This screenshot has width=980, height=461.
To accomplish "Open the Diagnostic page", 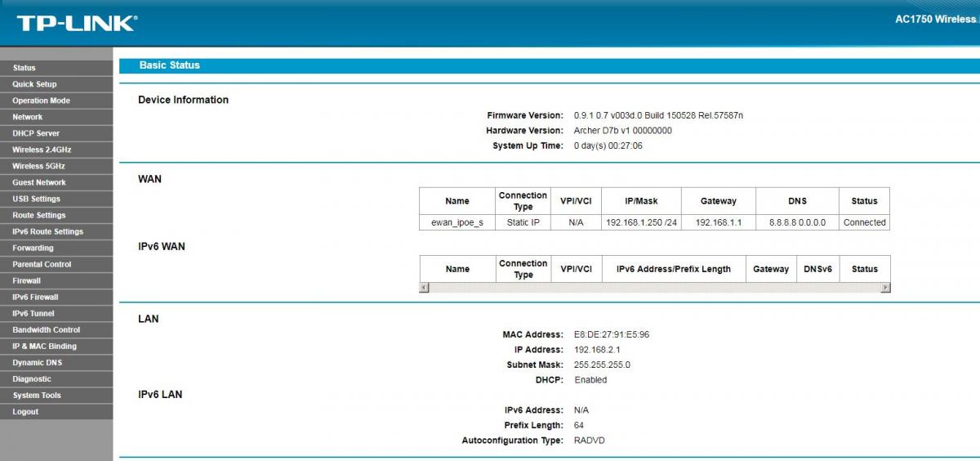I will pyautogui.click(x=56, y=378).
